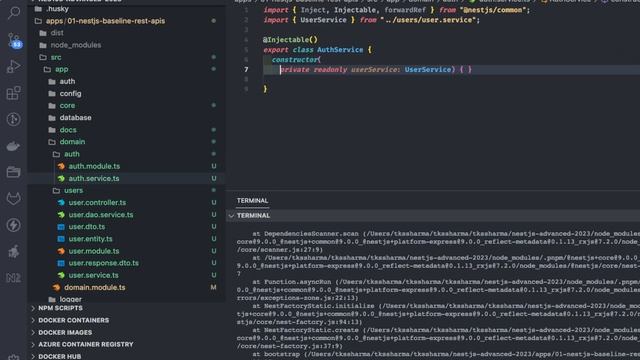Click the folder icon of node_modules

coord(43,45)
